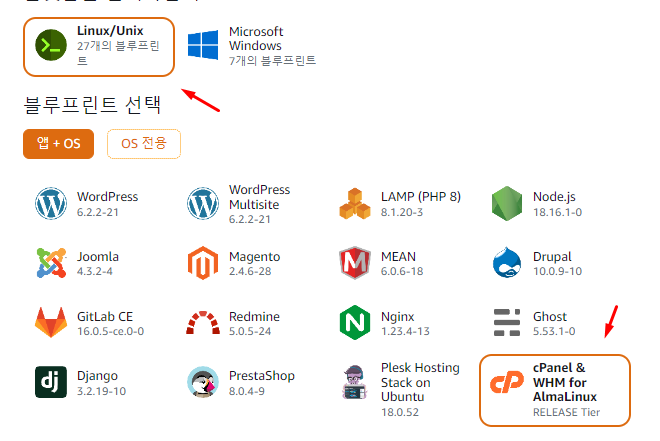This screenshot has height=441, width=660.
Task: Select the LAMP (PHP 8) cubes icon
Action: (x=355, y=204)
